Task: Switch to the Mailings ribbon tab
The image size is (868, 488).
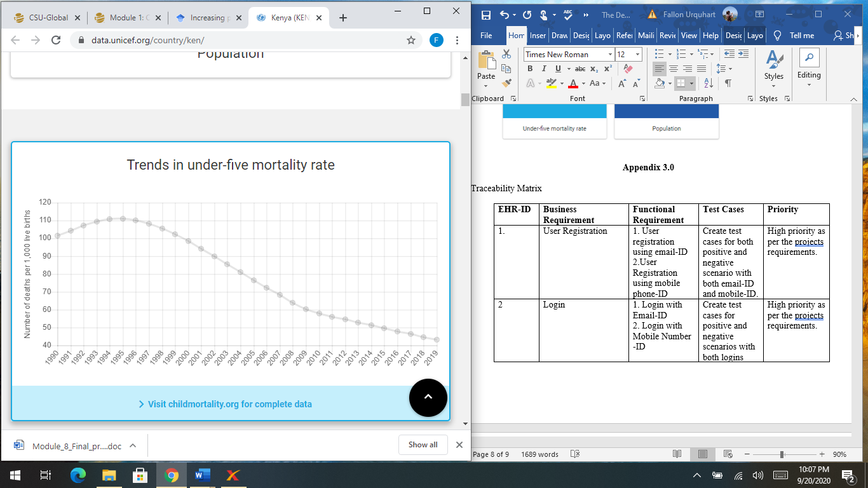Action: click(646, 36)
